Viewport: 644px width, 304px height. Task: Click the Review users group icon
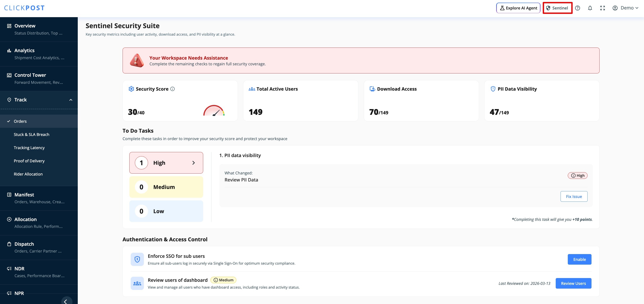(x=137, y=283)
